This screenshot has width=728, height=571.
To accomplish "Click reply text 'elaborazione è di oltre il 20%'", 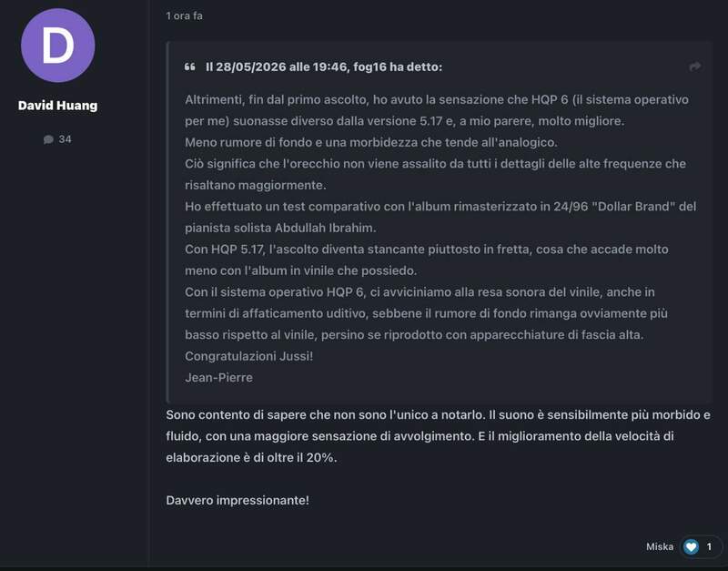I will [251, 458].
